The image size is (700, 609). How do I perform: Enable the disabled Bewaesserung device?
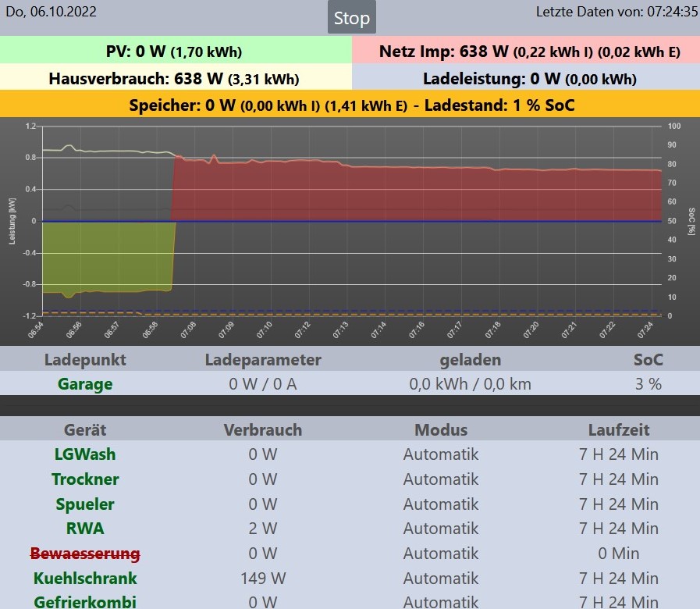(x=85, y=554)
